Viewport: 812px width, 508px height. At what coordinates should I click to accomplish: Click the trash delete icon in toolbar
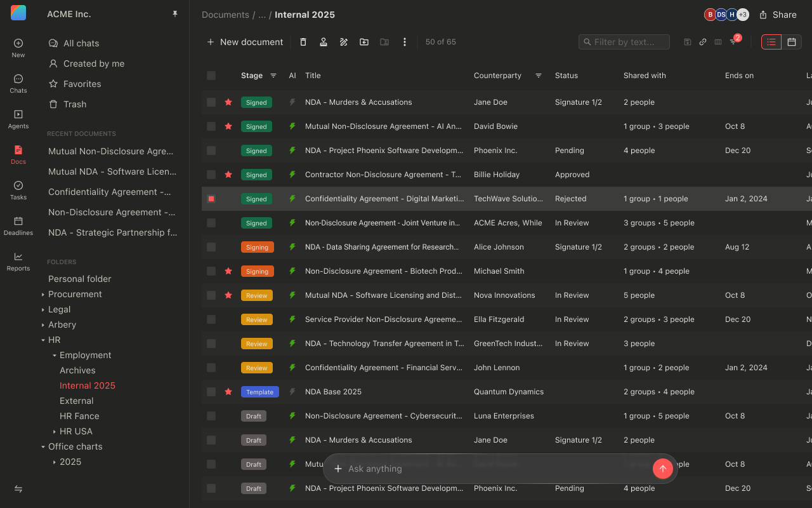(303, 42)
